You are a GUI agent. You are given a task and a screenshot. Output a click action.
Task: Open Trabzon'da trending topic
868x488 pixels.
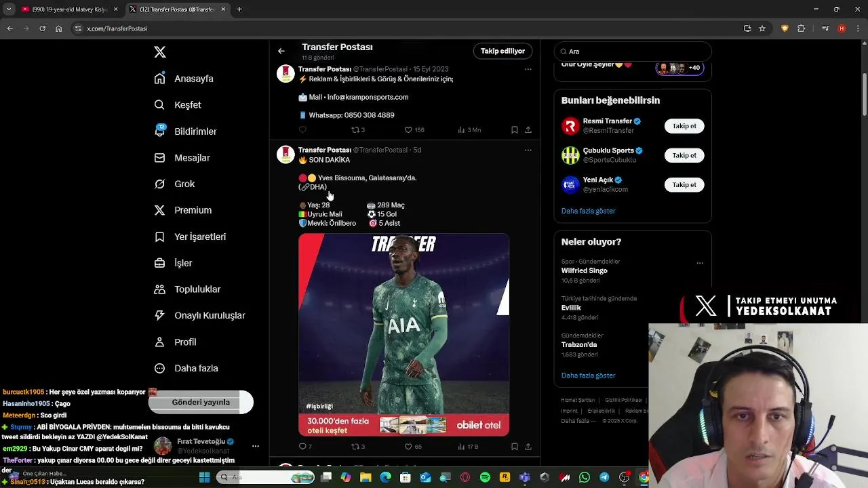click(x=579, y=344)
